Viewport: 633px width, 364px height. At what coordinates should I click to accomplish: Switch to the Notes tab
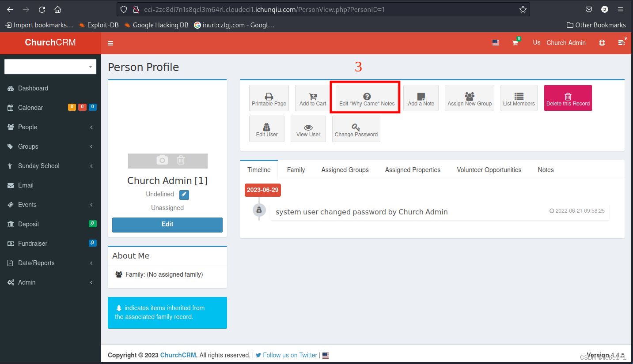click(546, 170)
